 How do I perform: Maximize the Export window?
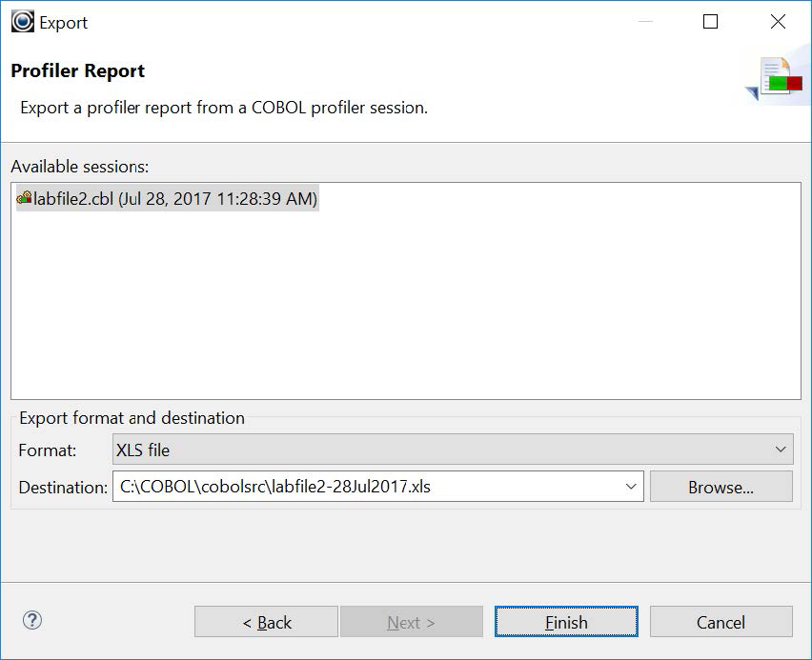click(x=710, y=21)
